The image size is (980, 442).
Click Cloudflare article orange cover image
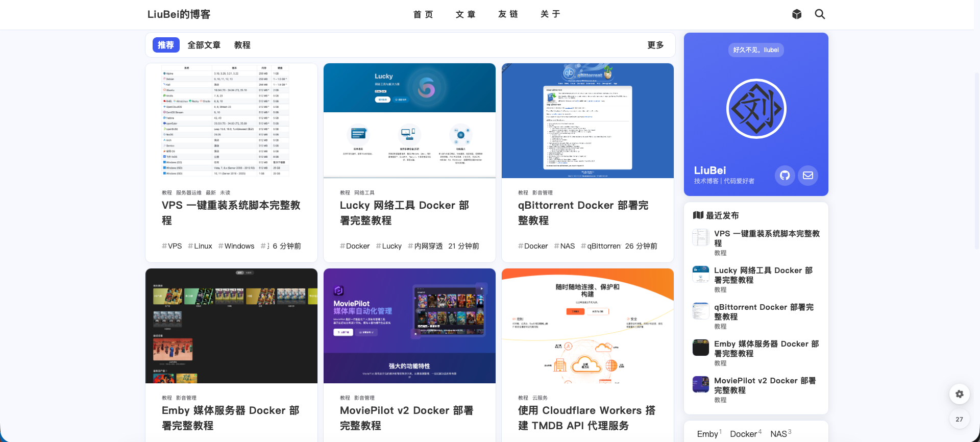click(587, 326)
